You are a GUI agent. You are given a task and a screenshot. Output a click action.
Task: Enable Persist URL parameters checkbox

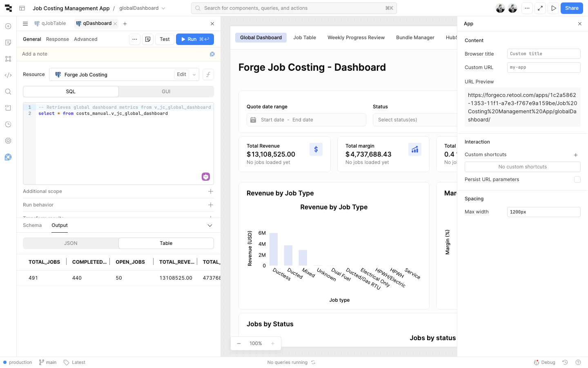point(577,180)
